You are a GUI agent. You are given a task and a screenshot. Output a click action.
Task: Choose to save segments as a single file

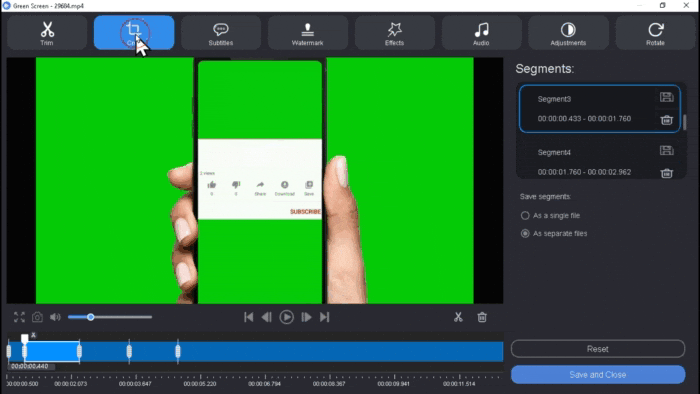click(x=525, y=216)
